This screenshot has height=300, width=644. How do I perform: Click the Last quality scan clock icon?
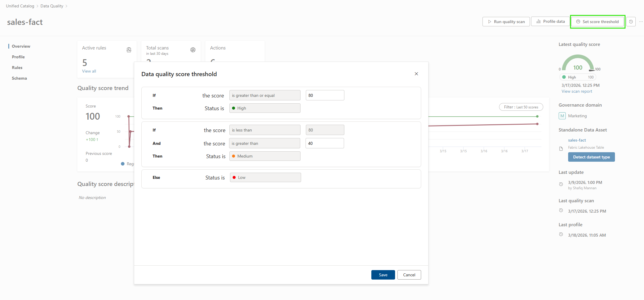(561, 211)
